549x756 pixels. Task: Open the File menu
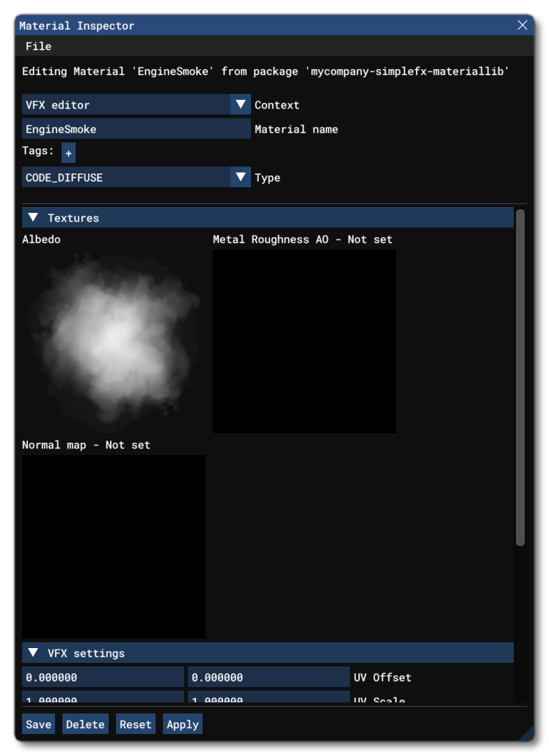pyautogui.click(x=38, y=46)
